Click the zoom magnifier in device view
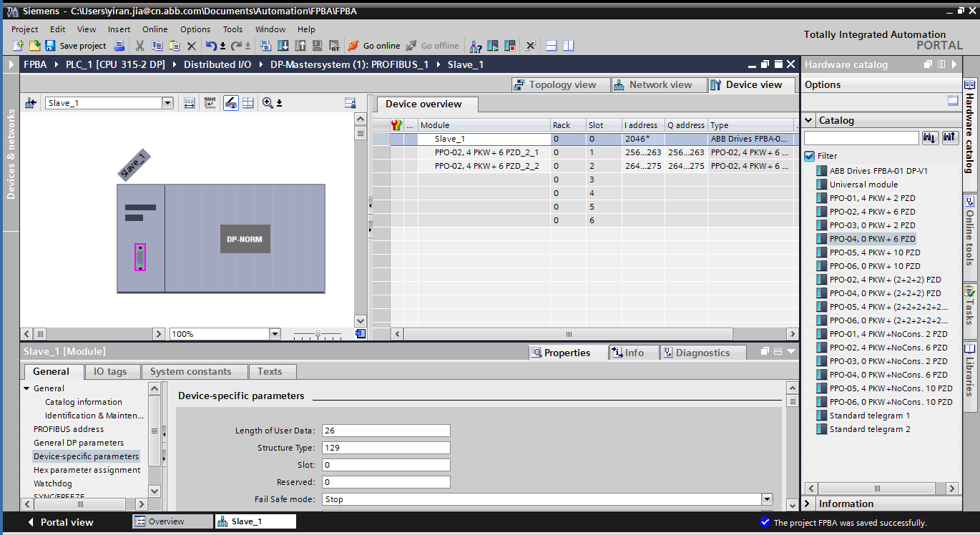 tap(268, 103)
